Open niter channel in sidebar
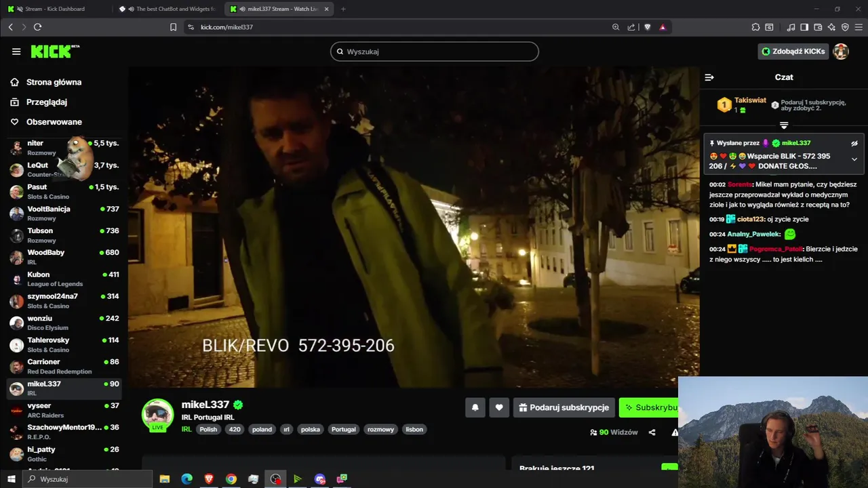 pos(64,148)
